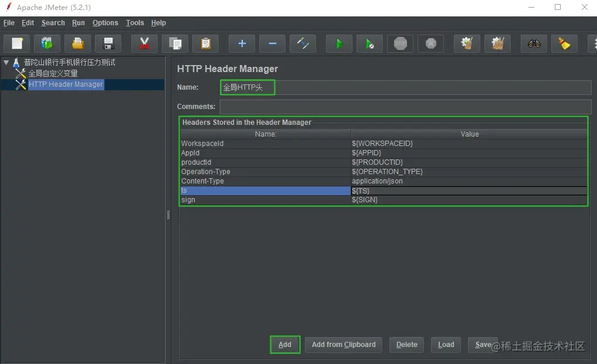
Task: Click the Value column header
Action: pos(470,134)
